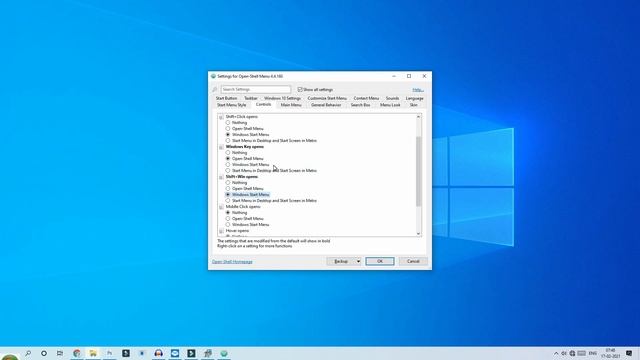Open the General Behavior tab

click(x=326, y=105)
